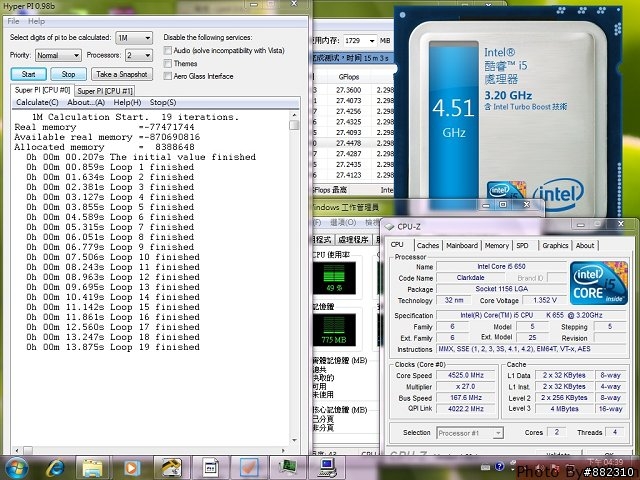The width and height of the screenshot is (640, 480).
Task: Open CPU-Z Caches tab
Action: (428, 245)
